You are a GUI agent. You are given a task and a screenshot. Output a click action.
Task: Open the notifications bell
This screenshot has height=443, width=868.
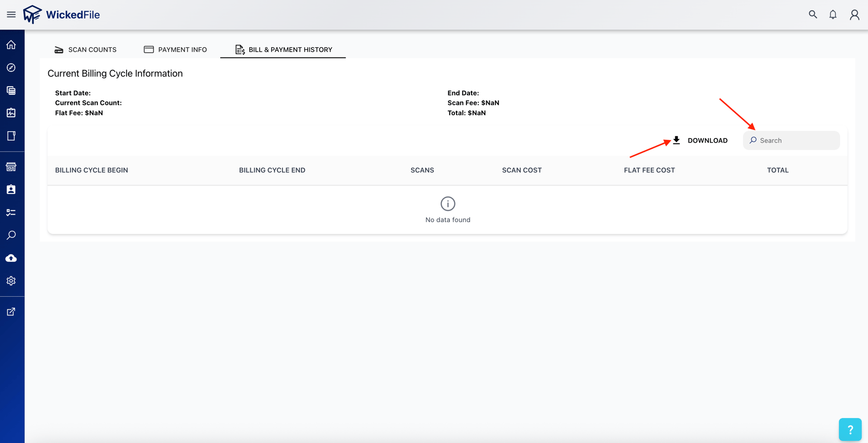point(833,15)
